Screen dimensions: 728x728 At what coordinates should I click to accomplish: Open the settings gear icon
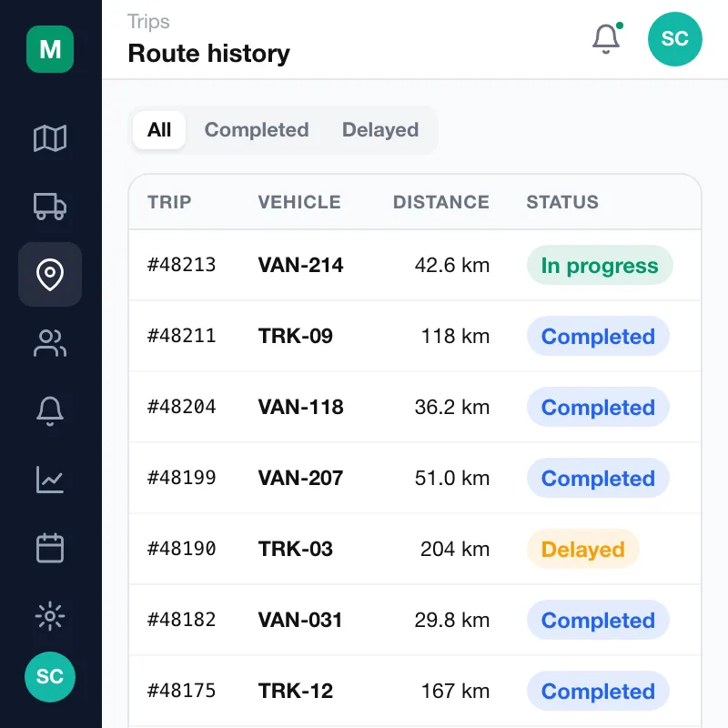pos(50,616)
